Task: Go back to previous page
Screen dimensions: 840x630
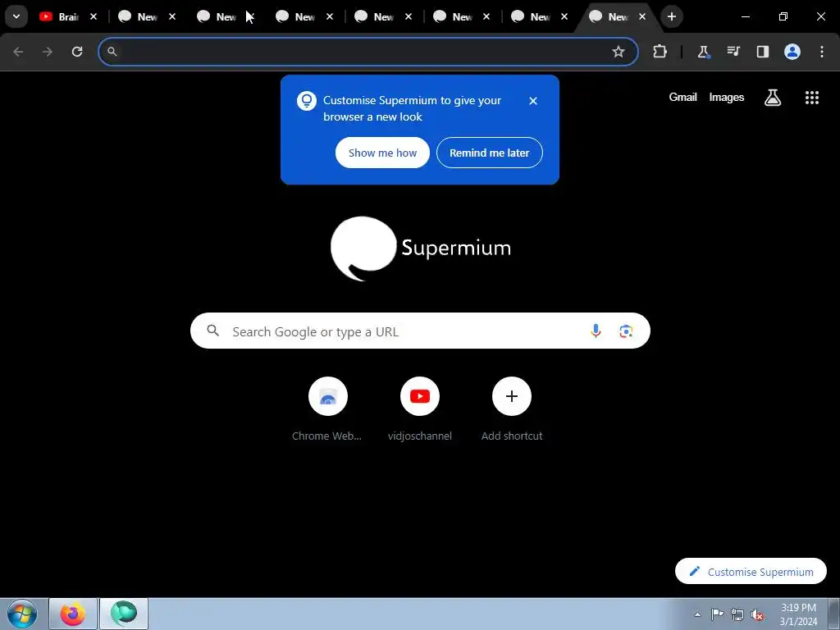Action: (x=18, y=52)
